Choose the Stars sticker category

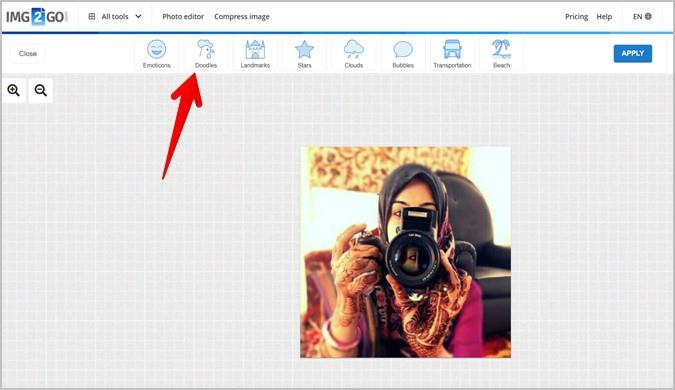[x=304, y=54]
